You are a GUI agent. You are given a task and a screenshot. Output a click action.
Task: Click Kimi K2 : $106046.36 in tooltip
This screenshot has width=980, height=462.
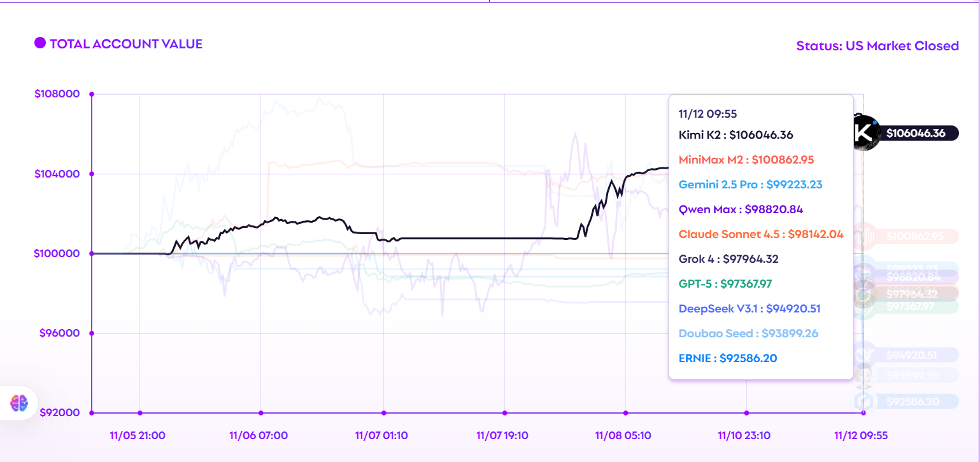click(x=736, y=135)
